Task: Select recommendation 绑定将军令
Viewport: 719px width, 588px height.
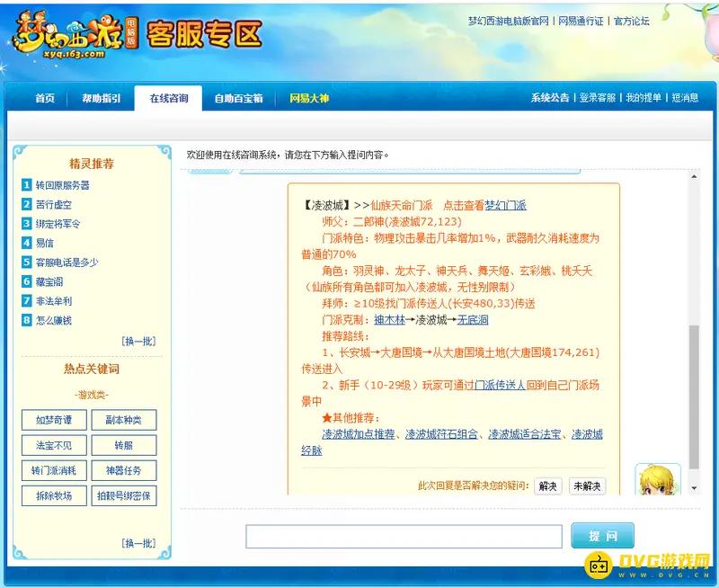Action: (x=58, y=224)
